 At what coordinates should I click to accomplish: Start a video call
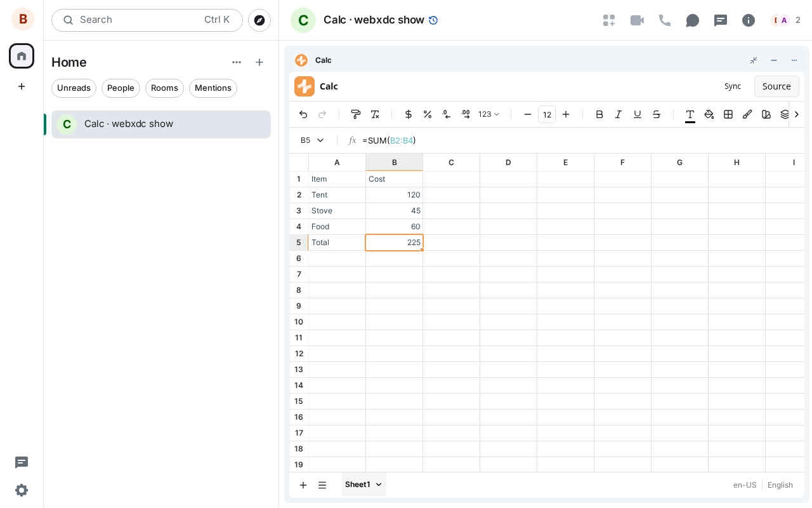pos(637,20)
